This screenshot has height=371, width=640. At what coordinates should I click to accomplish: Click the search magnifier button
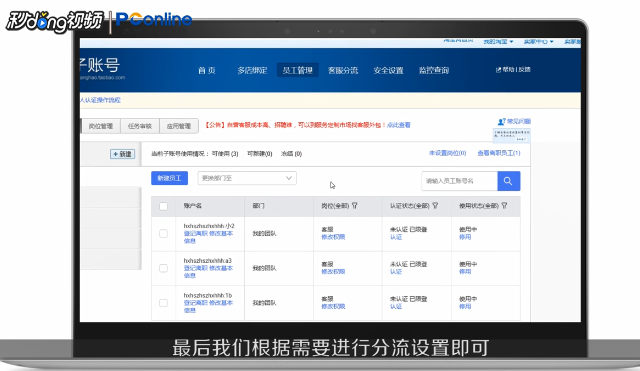(509, 181)
